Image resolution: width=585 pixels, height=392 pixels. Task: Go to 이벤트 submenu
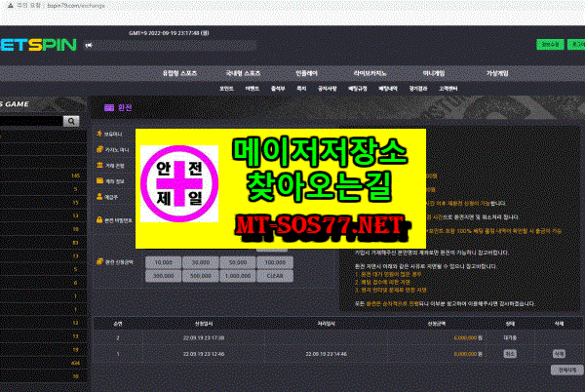(252, 89)
